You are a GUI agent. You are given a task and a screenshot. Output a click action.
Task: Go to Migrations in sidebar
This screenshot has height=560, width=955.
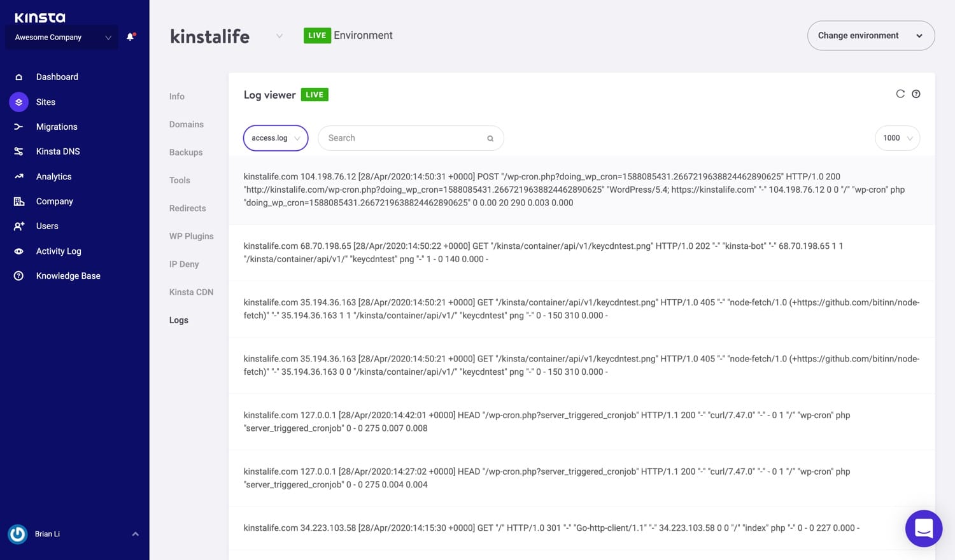pyautogui.click(x=57, y=127)
